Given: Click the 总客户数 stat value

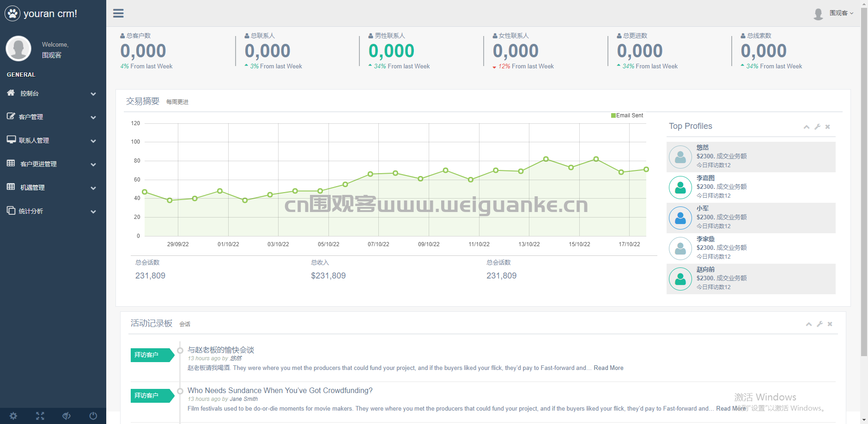Looking at the screenshot, I should pos(143,51).
